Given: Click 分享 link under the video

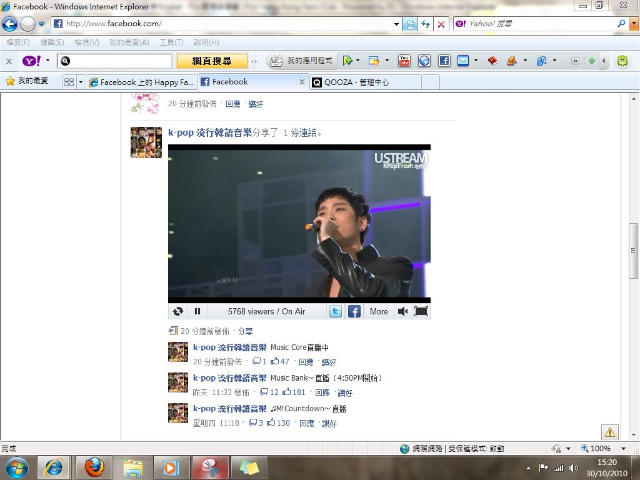Looking at the screenshot, I should click(x=245, y=331).
